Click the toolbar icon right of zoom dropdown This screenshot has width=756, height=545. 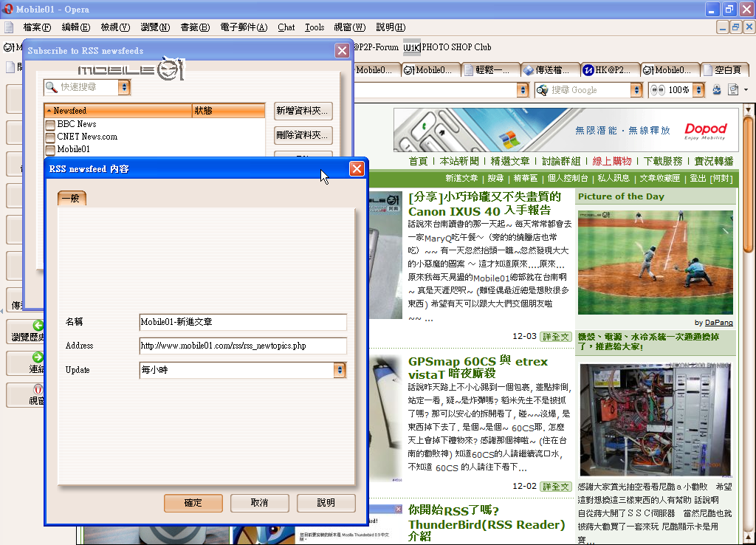(717, 89)
